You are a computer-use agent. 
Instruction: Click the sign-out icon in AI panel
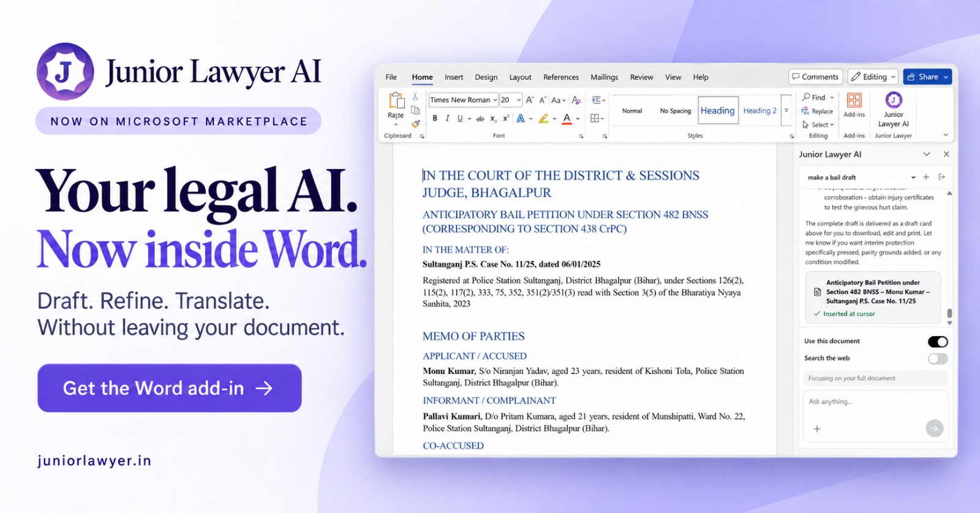click(942, 177)
